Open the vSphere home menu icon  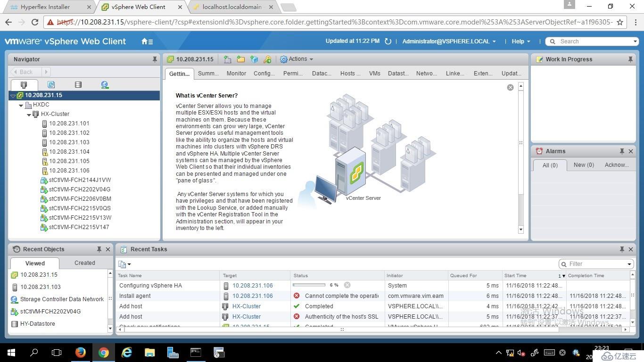pos(147,41)
